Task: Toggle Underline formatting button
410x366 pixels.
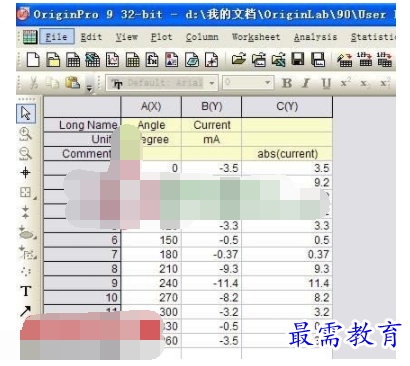Action: [x=326, y=83]
